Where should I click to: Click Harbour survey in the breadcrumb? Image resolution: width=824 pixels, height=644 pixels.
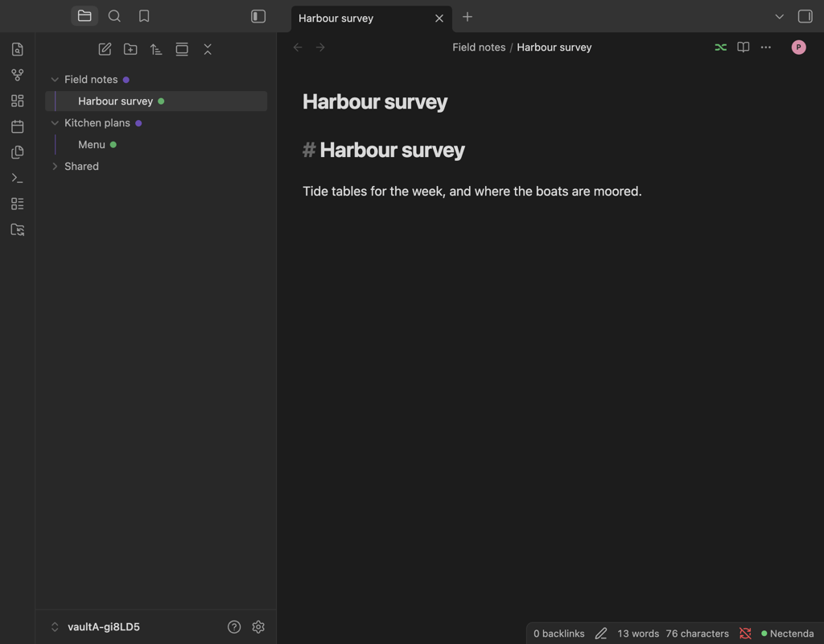tap(554, 47)
